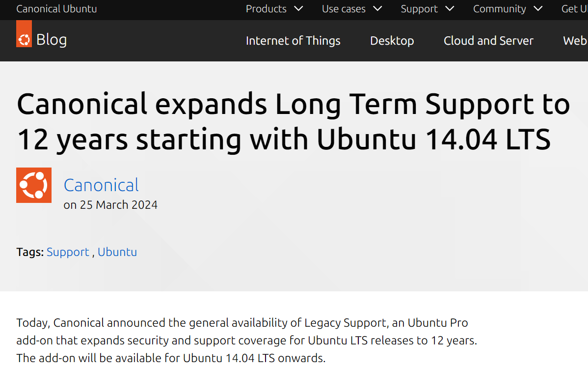This screenshot has width=588, height=367.
Task: Expand the Support menu chevron
Action: [x=450, y=9]
